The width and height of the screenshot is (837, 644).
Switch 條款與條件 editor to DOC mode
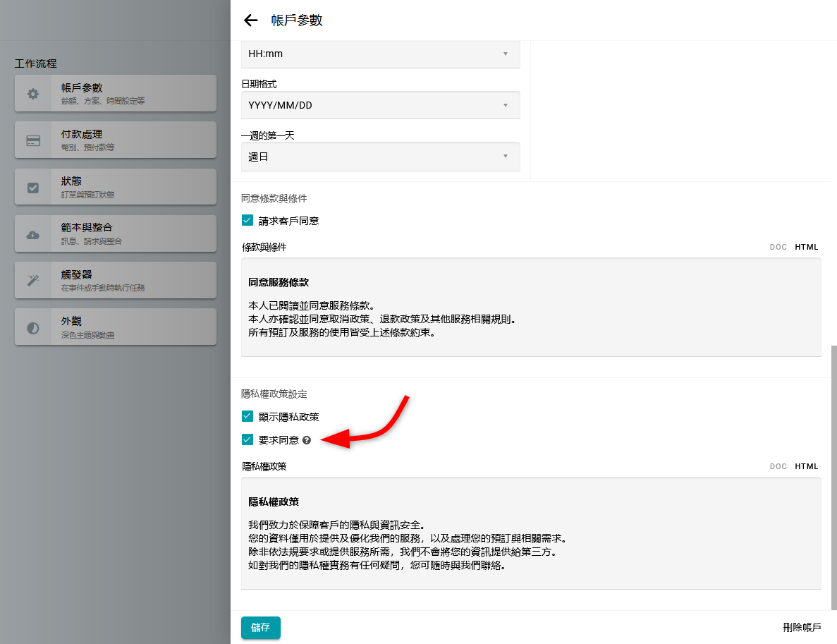click(778, 248)
